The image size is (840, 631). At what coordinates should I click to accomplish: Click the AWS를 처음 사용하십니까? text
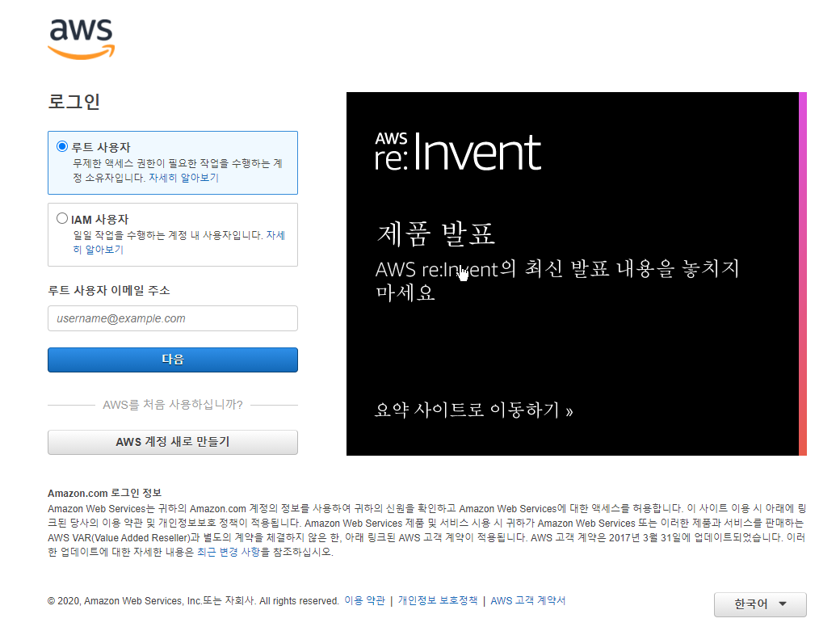173,405
